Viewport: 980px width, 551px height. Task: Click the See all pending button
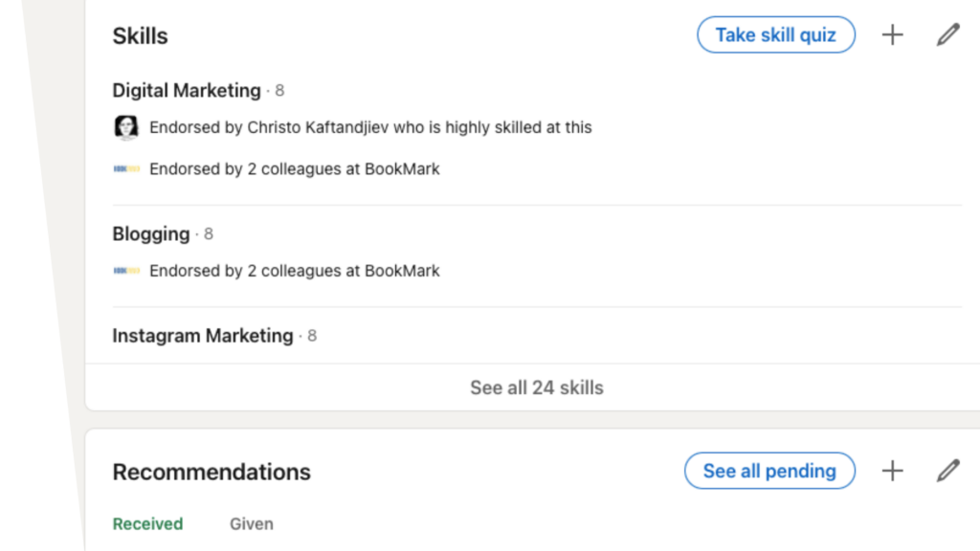(x=769, y=471)
